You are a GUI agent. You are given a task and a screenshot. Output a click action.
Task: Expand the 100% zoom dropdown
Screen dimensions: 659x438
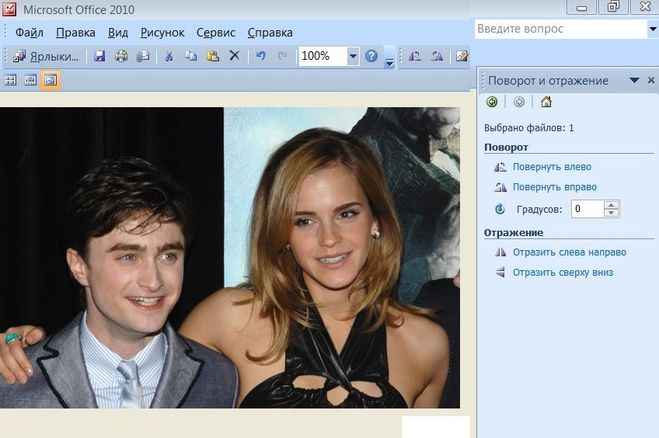coord(353,56)
